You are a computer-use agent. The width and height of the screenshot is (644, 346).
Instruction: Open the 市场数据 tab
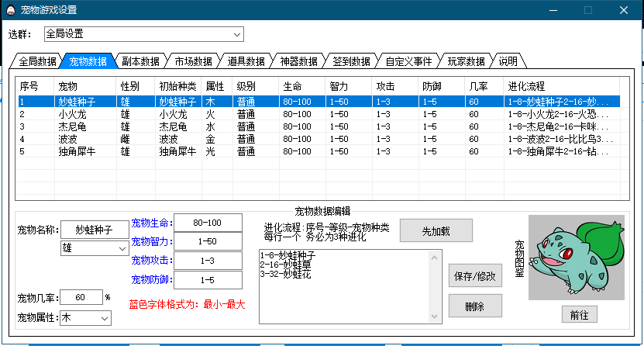pyautogui.click(x=193, y=61)
